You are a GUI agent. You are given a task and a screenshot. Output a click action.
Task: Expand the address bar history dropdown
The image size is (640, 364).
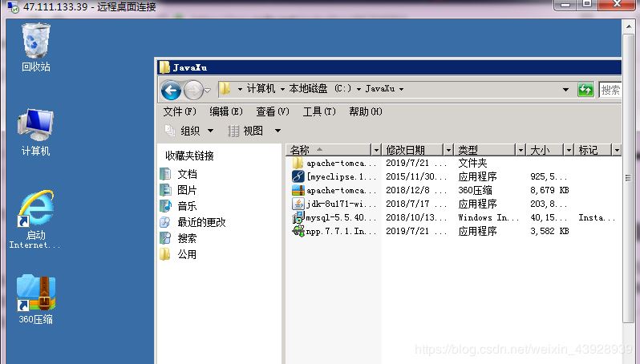[565, 89]
